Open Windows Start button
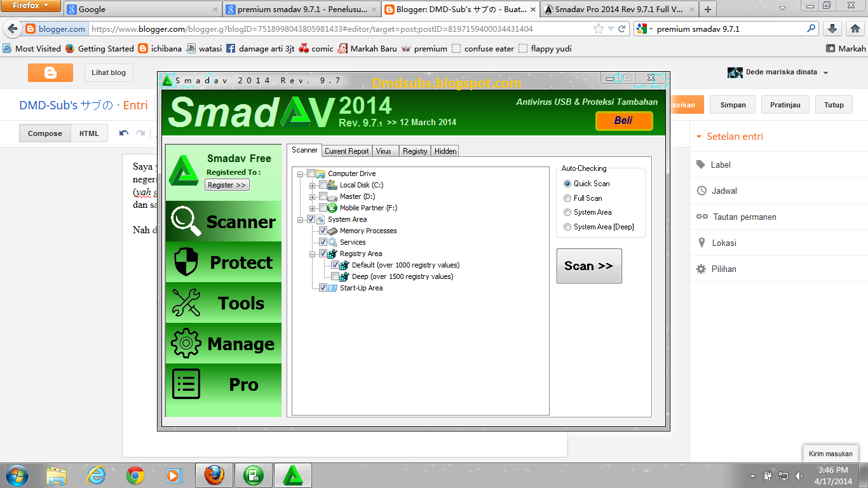Screen dimensions: 868x488 [x=16, y=475]
